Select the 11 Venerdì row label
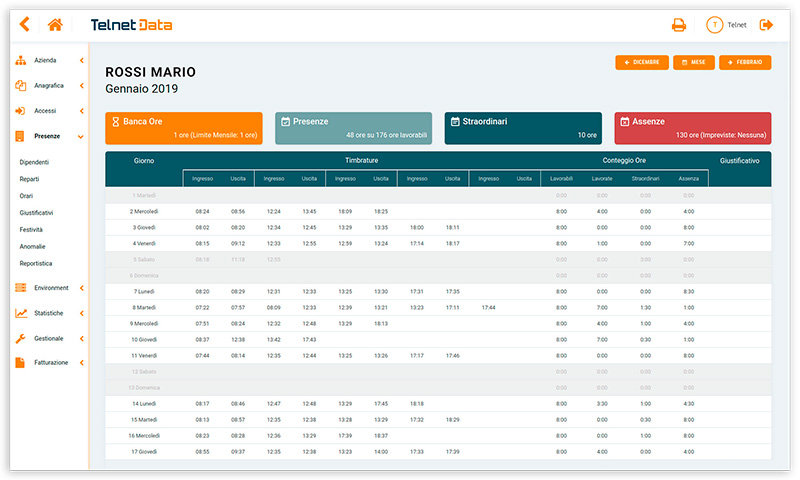Screen dimensions: 800x480 tap(144, 356)
